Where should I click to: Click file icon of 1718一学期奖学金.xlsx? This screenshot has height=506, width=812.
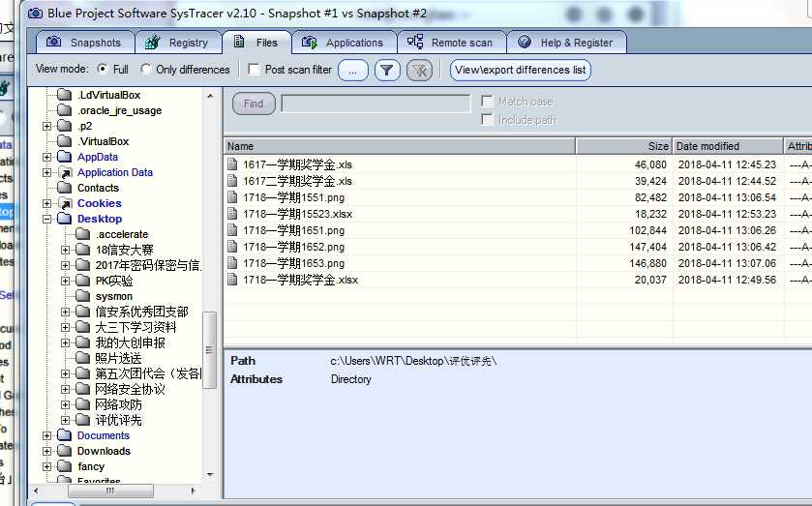click(232, 280)
